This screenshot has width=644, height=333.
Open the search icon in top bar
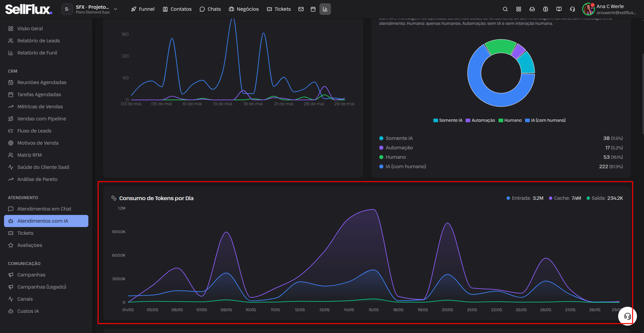coord(505,9)
